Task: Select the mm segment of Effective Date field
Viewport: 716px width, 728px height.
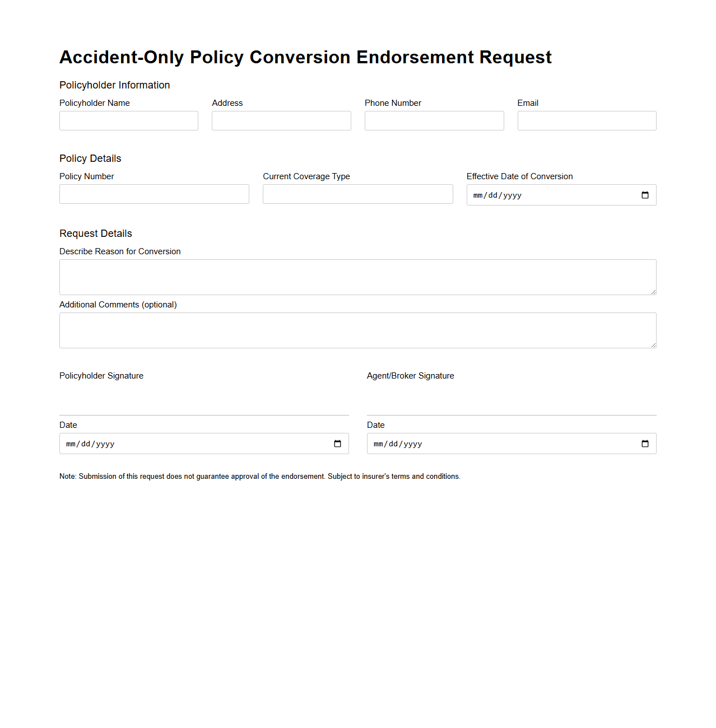Action: coord(477,195)
